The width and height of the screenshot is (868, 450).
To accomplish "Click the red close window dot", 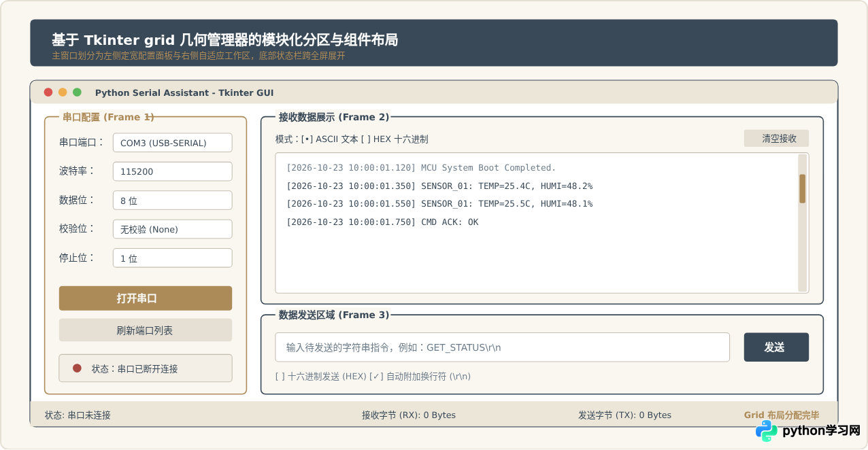I will (48, 92).
